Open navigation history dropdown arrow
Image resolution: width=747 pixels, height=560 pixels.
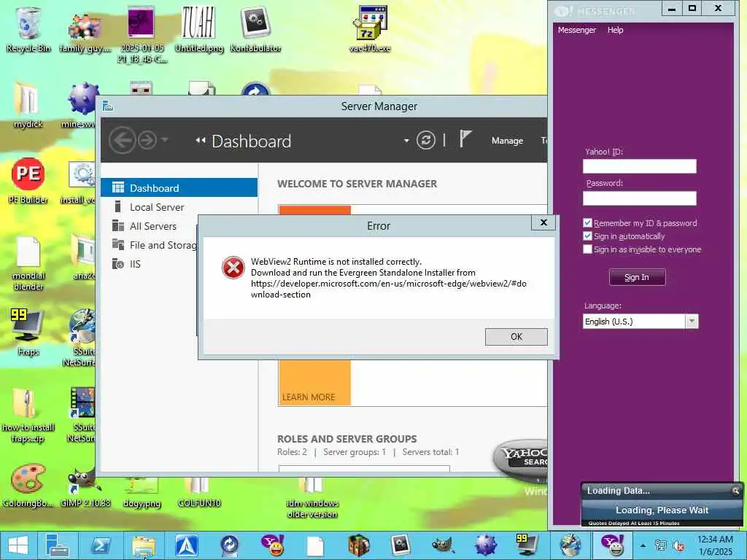tap(164, 140)
